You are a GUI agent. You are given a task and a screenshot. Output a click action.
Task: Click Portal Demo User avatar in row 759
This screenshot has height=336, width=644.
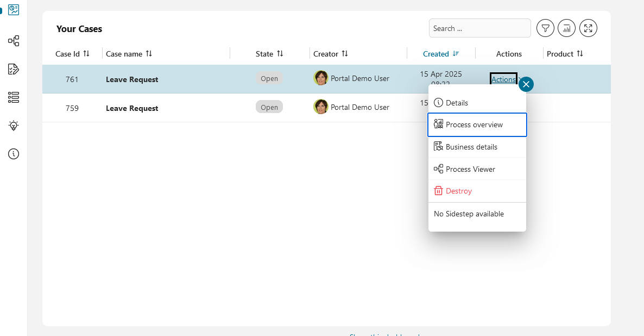[321, 107]
